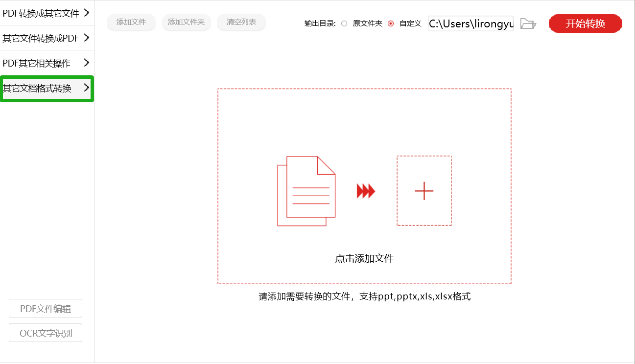Open the folder browse icon next to output path
The height and width of the screenshot is (364, 635).
click(x=528, y=23)
